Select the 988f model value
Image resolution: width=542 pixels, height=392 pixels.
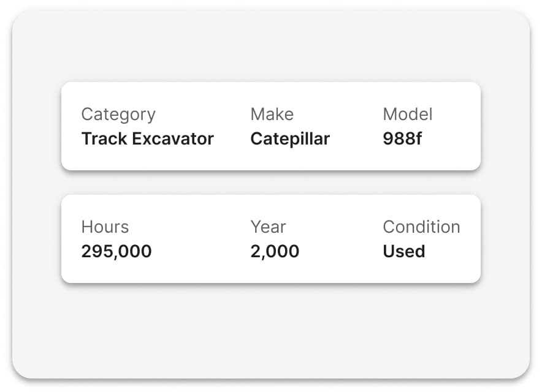pyautogui.click(x=402, y=139)
